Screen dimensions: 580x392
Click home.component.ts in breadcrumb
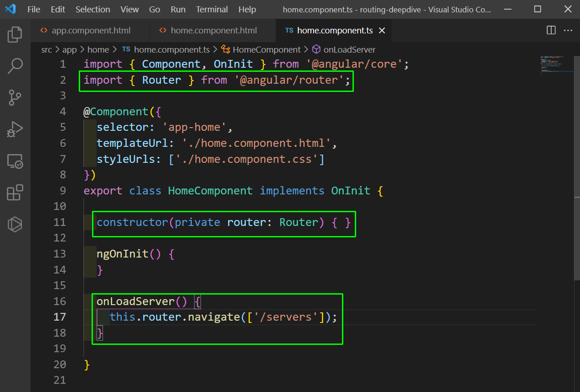pos(172,49)
